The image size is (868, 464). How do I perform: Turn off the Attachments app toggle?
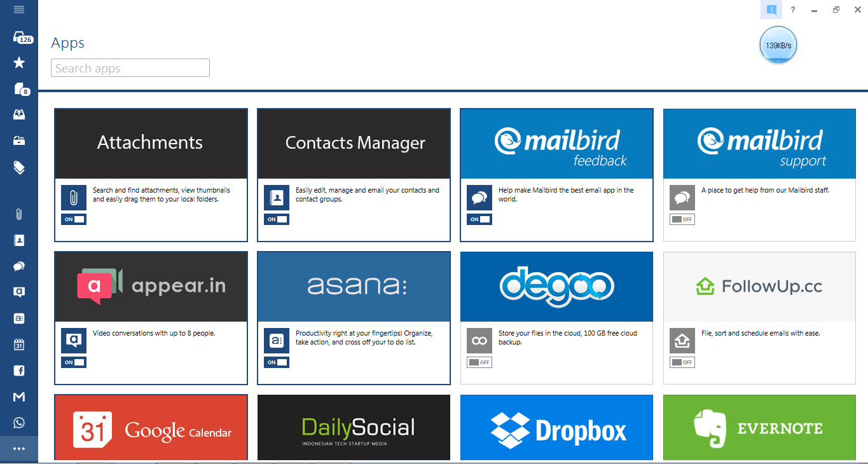pos(74,219)
